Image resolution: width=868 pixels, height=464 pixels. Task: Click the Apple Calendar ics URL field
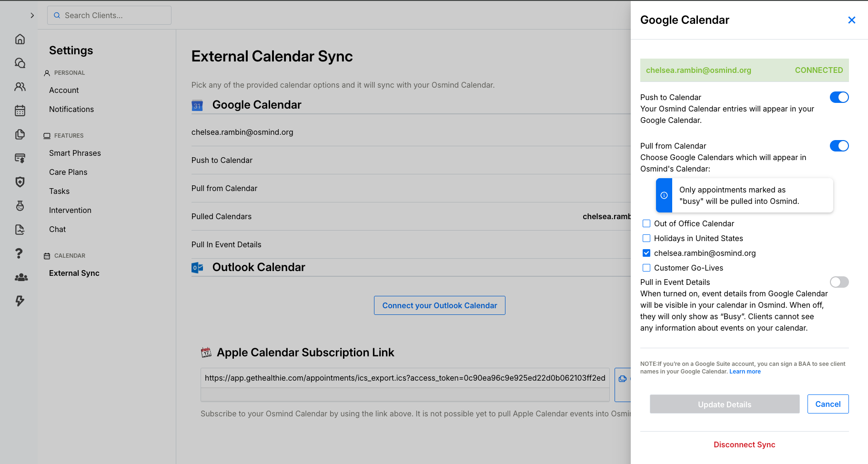coord(405,378)
